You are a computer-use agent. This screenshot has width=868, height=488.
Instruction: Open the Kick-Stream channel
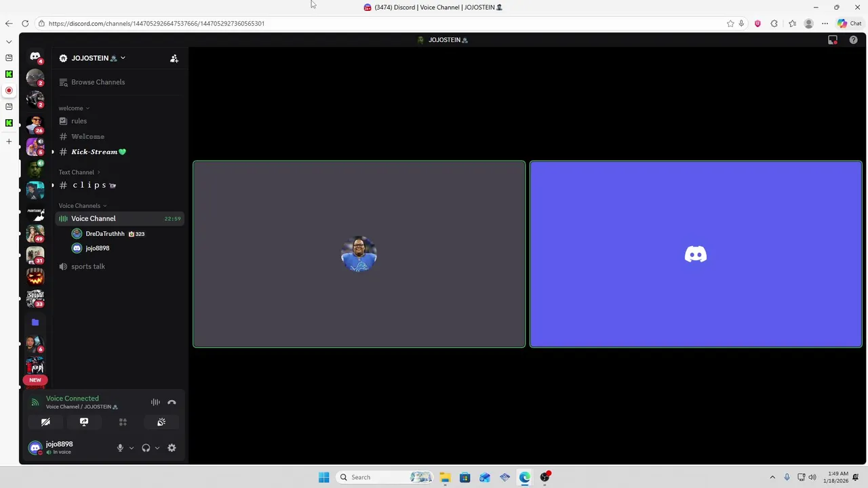tap(98, 152)
